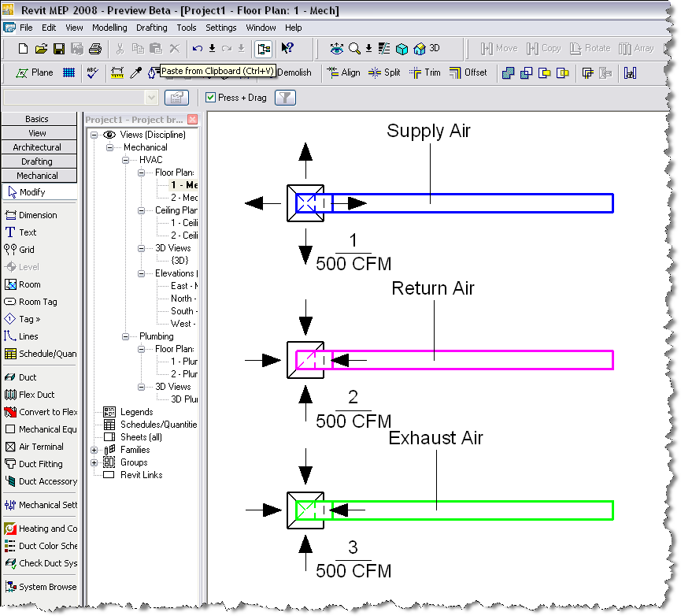Collapse the Views (Discipline) node
This screenshot has height=616, width=681.
click(94, 135)
